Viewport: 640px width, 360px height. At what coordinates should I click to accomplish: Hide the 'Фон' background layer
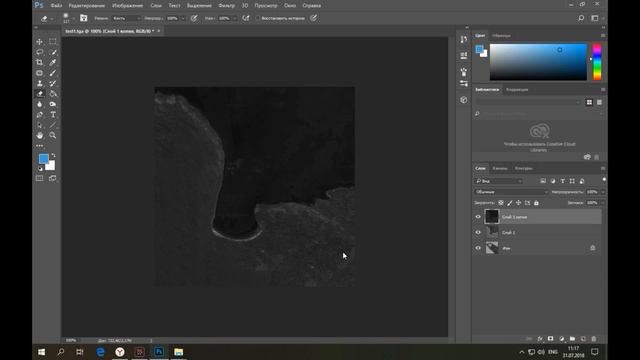[478, 248]
